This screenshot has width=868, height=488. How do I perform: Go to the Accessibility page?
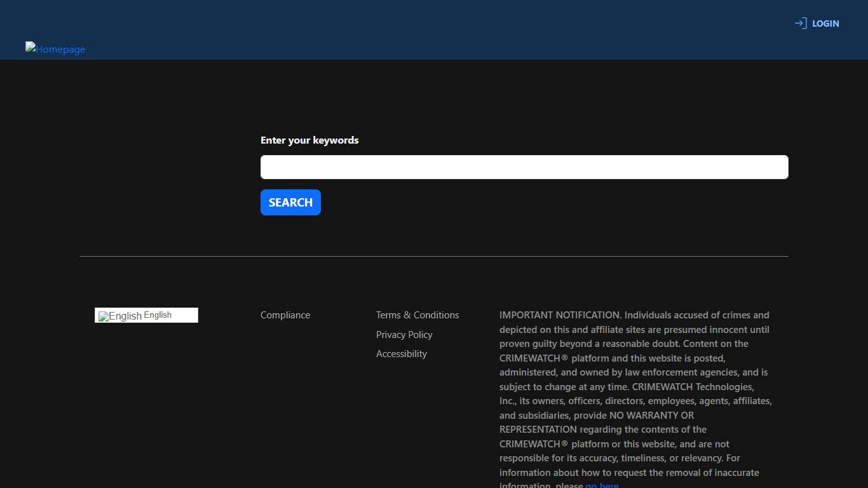point(401,354)
